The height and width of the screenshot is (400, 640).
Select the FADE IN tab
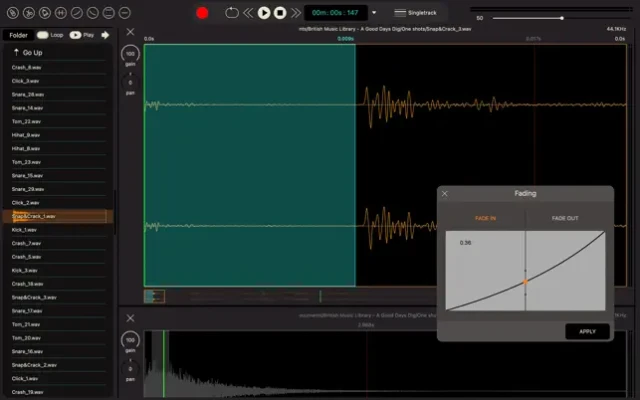coord(485,218)
